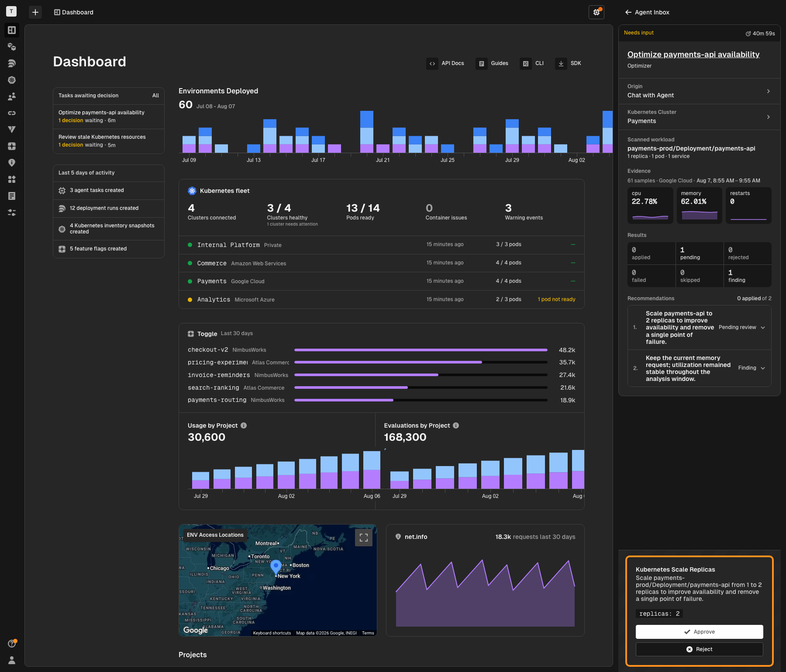786x672 pixels.
Task: Click the net.info pin icon
Action: [x=398, y=537]
